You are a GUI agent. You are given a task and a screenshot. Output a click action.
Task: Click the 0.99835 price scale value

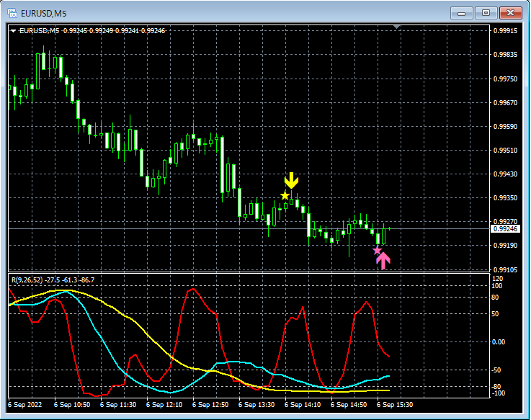pyautogui.click(x=505, y=55)
